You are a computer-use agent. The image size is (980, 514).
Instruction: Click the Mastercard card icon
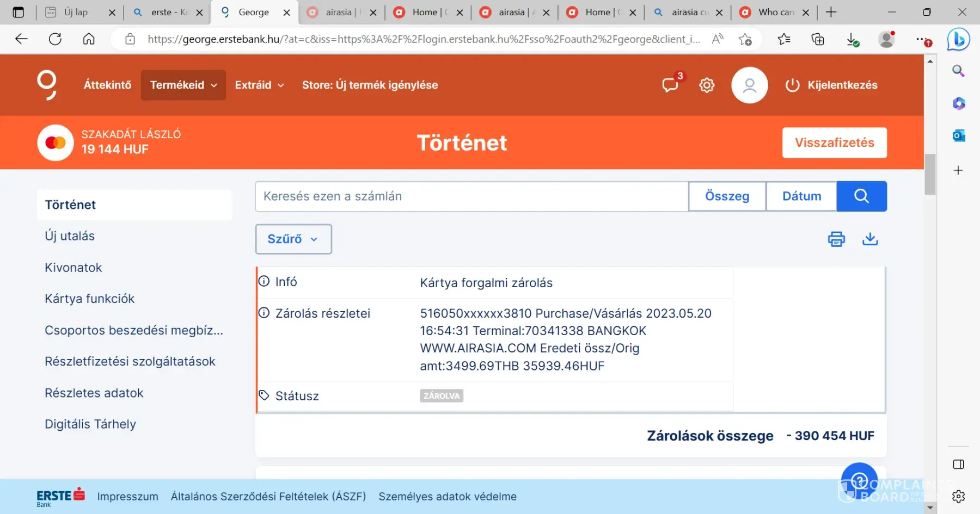coord(56,143)
